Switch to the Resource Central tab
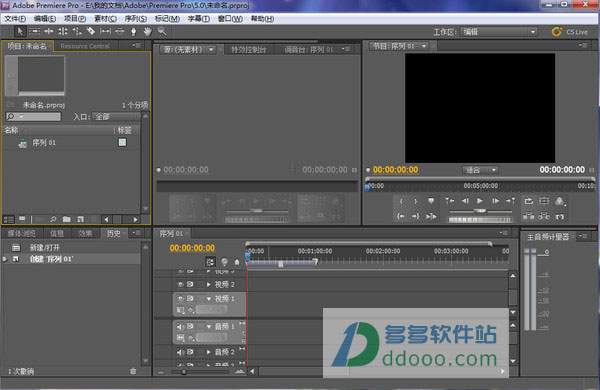 [x=85, y=46]
